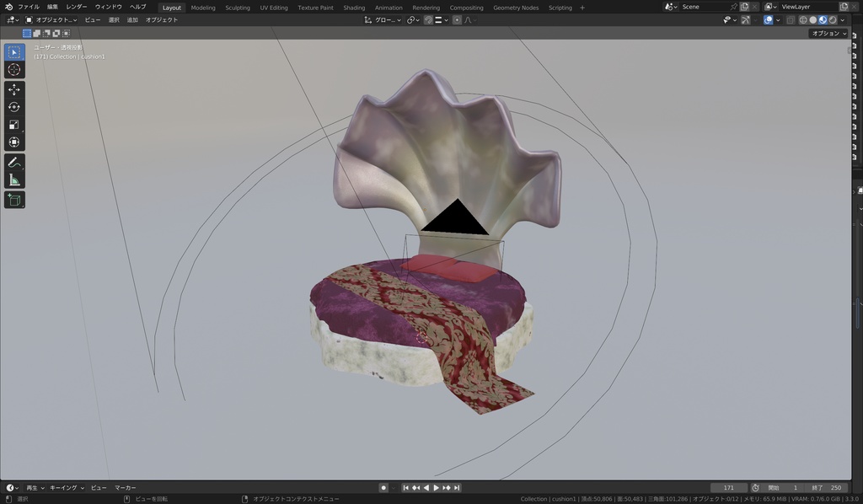The image size is (863, 504).
Task: Open the timeline マーカー menu
Action: click(x=126, y=487)
